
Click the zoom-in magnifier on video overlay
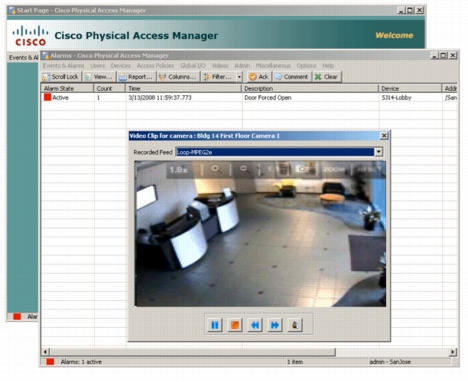215,169
